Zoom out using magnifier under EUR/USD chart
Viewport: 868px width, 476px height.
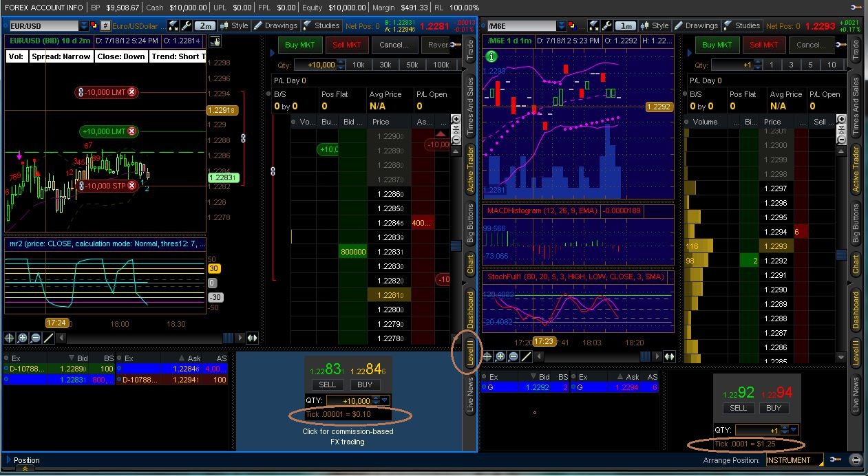(x=36, y=338)
